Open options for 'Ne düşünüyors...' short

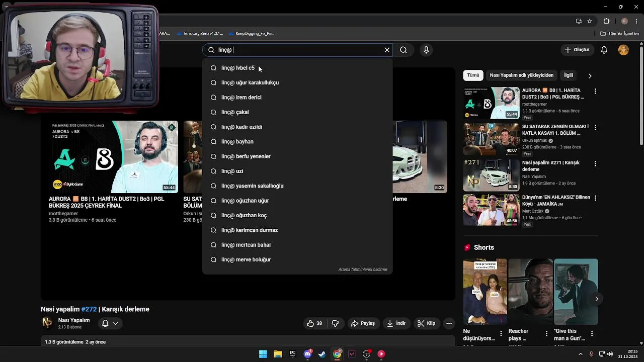pyautogui.click(x=501, y=333)
